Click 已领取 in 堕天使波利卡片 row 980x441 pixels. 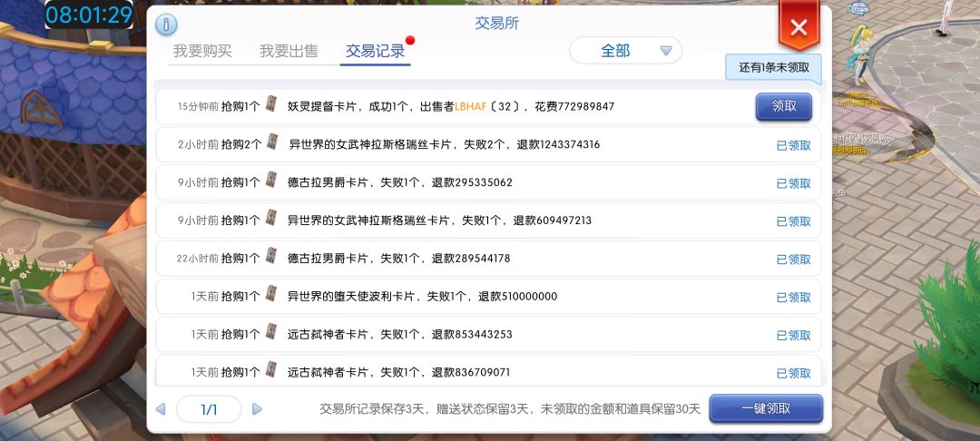pyautogui.click(x=794, y=298)
